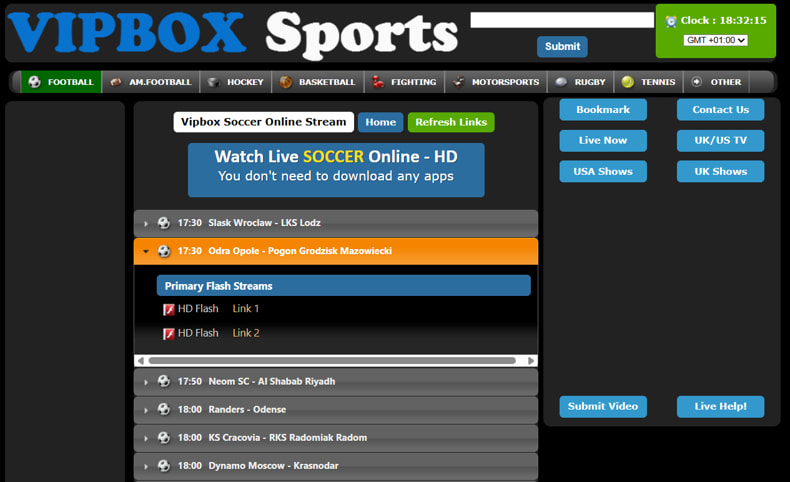790x482 pixels.
Task: Expand KS Cracovia - RKS Radomiak Radom row
Action: tap(336, 438)
